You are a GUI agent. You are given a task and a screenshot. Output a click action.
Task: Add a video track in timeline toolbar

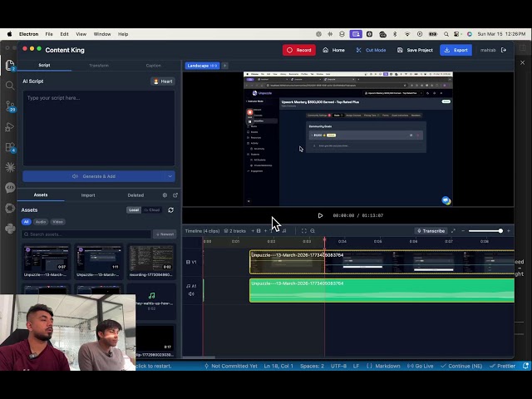click(x=256, y=231)
